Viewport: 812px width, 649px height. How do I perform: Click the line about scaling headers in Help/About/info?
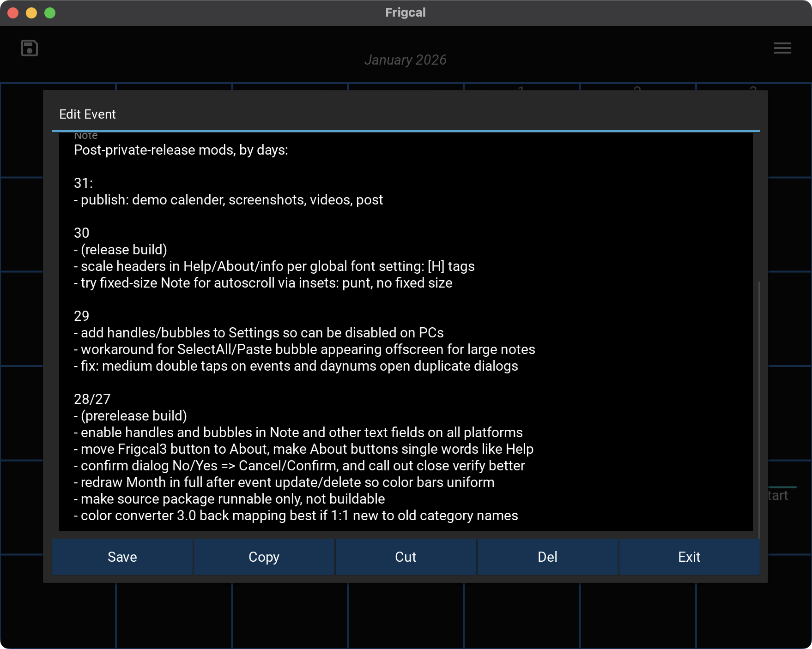pyautogui.click(x=274, y=266)
